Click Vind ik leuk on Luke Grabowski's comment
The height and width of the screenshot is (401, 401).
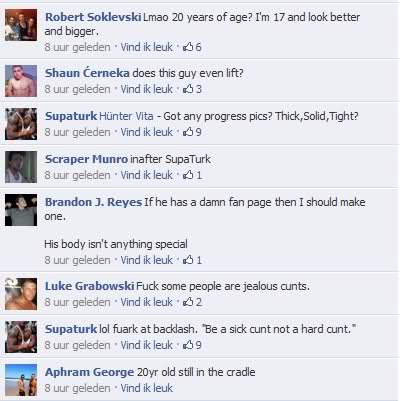tap(147, 302)
